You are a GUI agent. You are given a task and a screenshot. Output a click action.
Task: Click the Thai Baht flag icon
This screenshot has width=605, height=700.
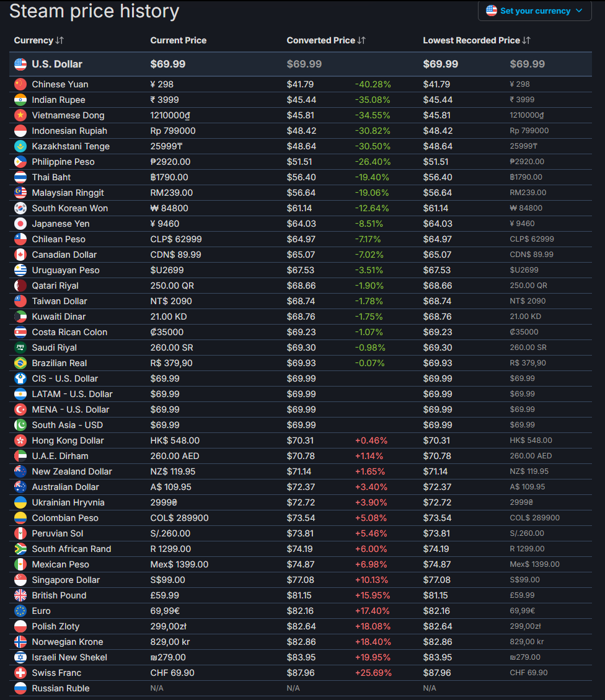coord(20,177)
